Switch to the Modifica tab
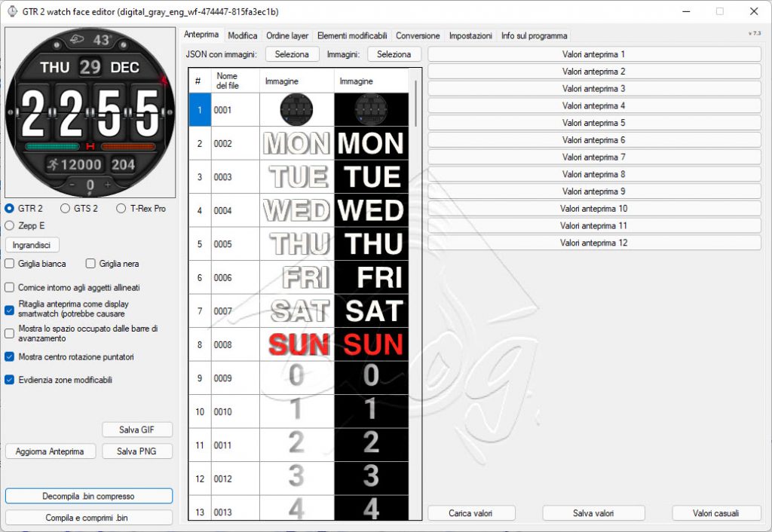The height and width of the screenshot is (532, 772). (x=243, y=35)
